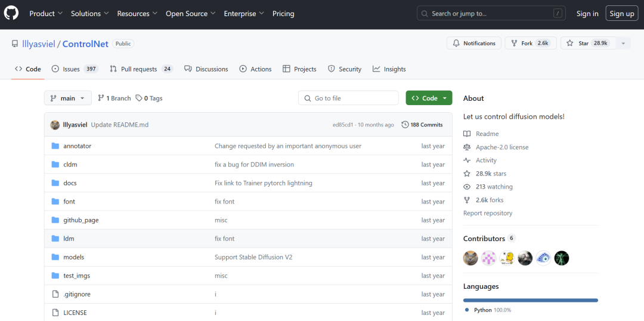This screenshot has width=644, height=321.
Task: Click first contributor avatar with cat
Action: [470, 258]
